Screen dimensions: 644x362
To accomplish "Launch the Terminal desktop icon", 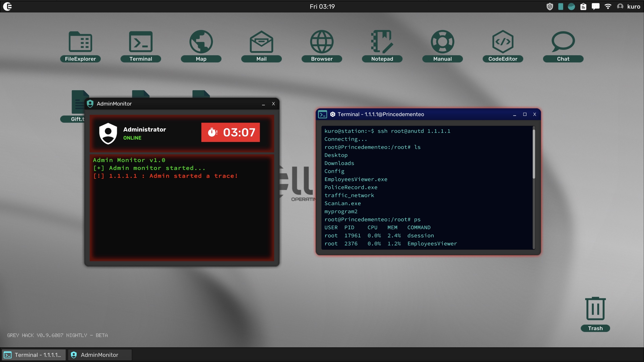I will click(x=140, y=42).
